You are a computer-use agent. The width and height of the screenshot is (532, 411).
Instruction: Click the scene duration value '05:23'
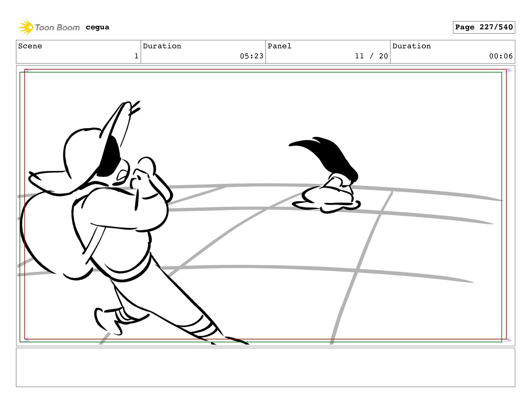[251, 56]
